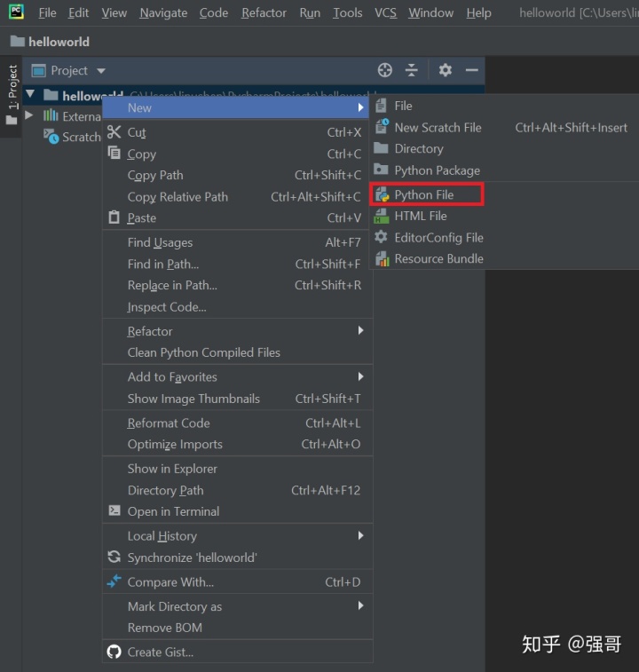Select Show in Explorer
The width and height of the screenshot is (639, 672).
pos(238,469)
